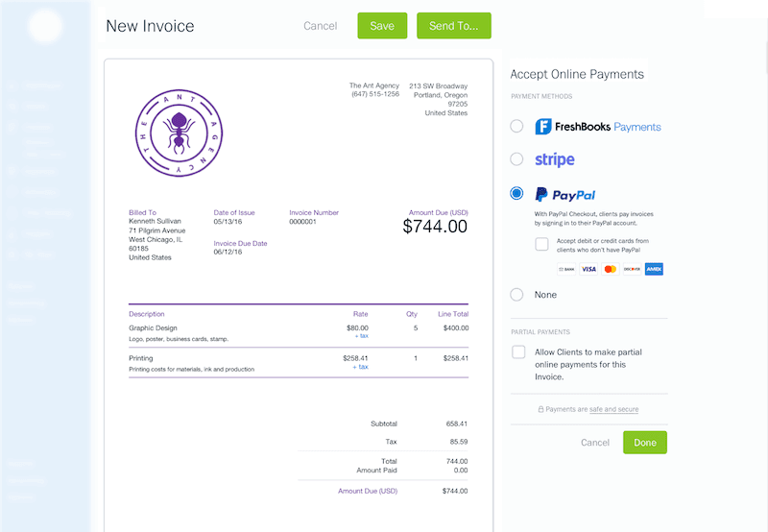This screenshot has width=768, height=532.
Task: Click the green Done button
Action: [x=644, y=443]
